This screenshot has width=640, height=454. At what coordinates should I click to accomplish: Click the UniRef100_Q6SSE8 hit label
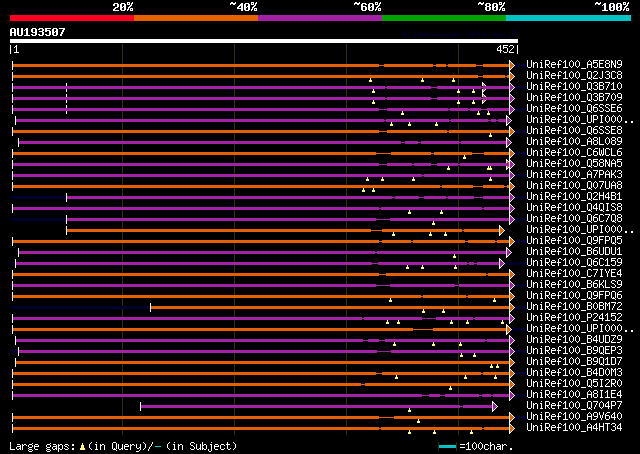(574, 130)
